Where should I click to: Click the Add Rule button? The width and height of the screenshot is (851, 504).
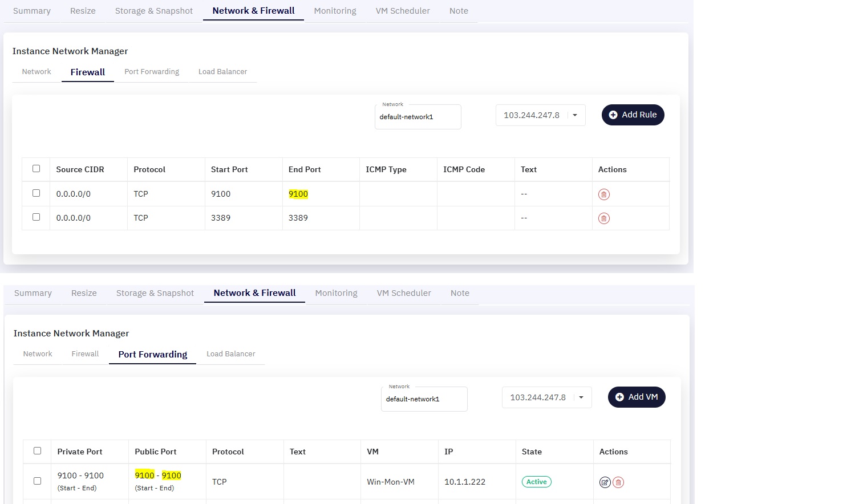coord(633,115)
